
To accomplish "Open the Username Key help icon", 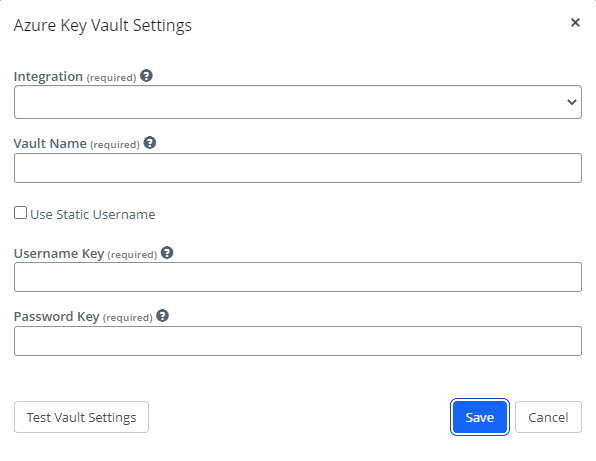I will (167, 252).
